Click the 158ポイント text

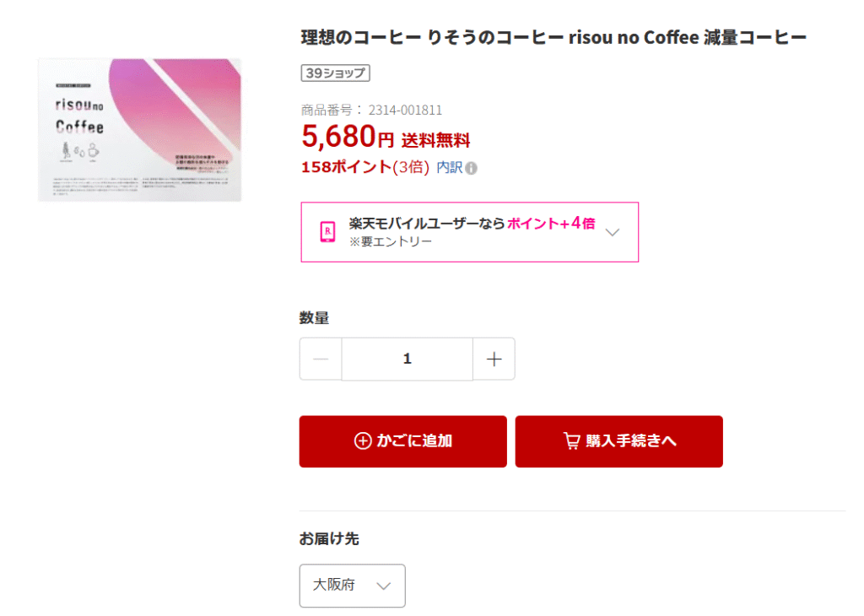point(346,167)
